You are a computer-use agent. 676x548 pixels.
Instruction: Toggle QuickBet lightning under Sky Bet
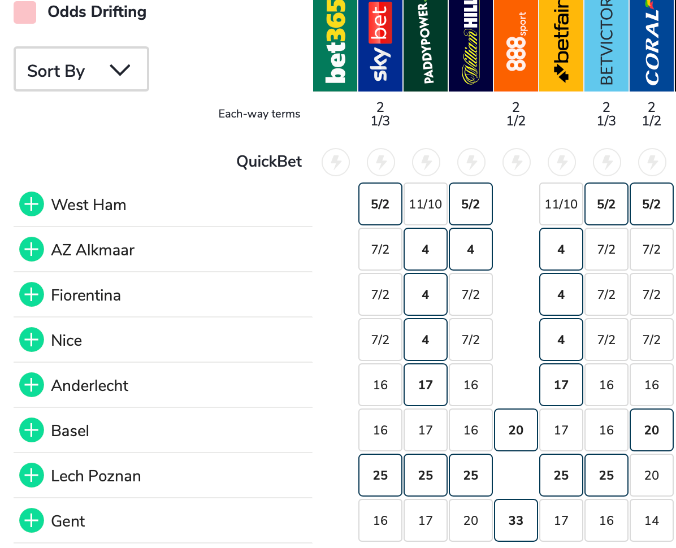coord(380,162)
